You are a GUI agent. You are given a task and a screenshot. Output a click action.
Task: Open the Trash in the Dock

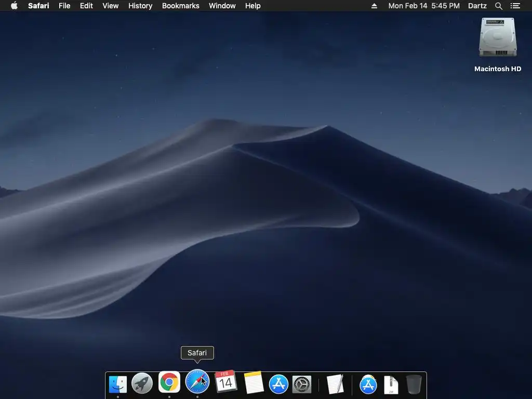coord(414,384)
